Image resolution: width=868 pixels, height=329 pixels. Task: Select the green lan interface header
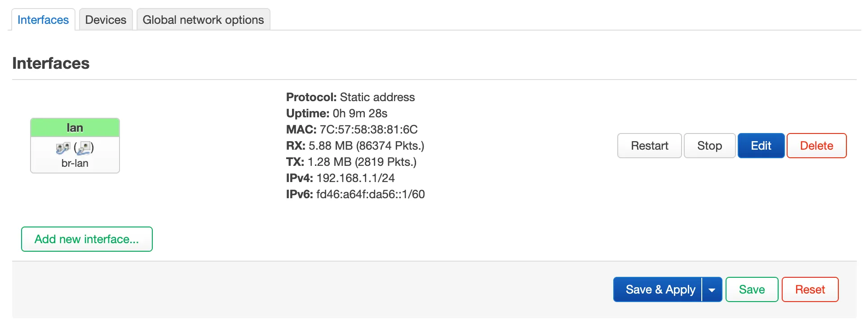tap(75, 128)
